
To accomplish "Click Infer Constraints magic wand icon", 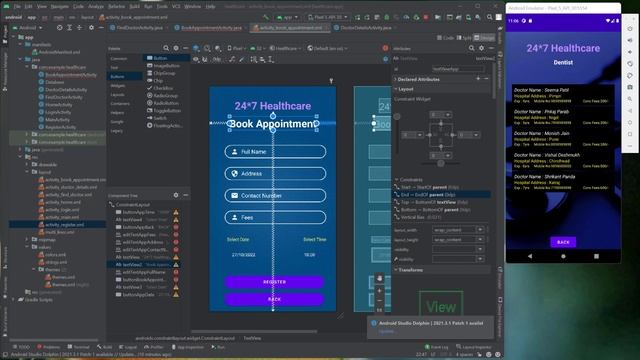I will coord(241,60).
